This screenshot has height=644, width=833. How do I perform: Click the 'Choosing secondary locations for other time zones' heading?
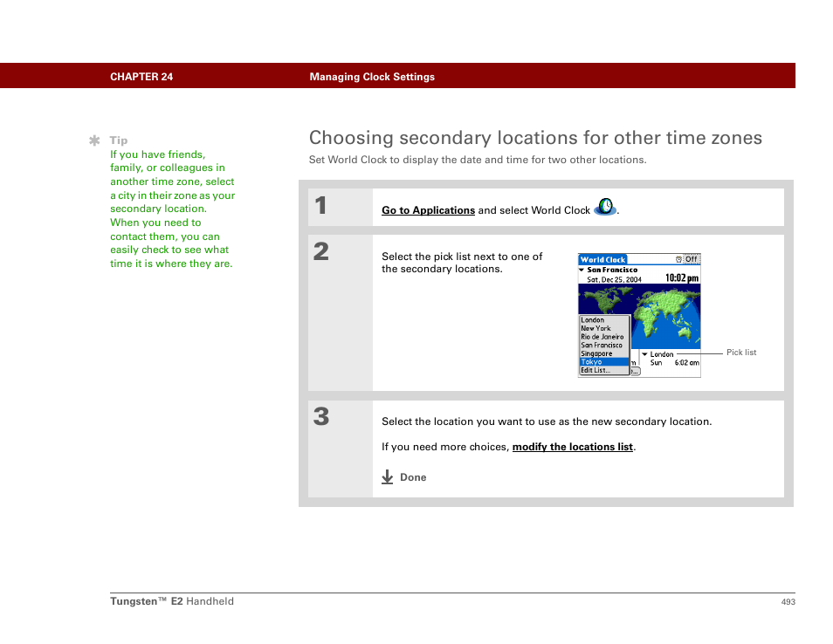[535, 138]
